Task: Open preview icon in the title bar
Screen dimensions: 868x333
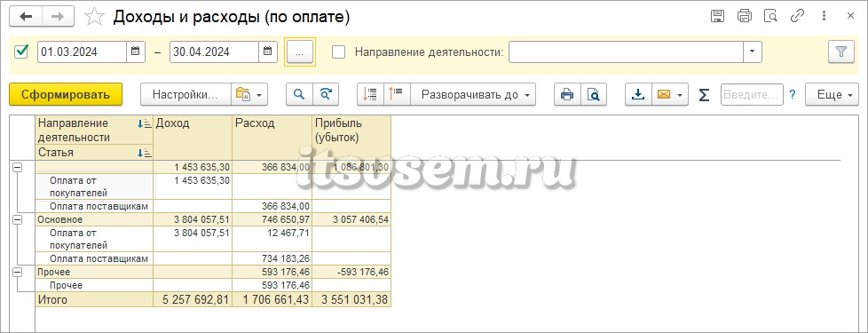Action: (x=770, y=16)
